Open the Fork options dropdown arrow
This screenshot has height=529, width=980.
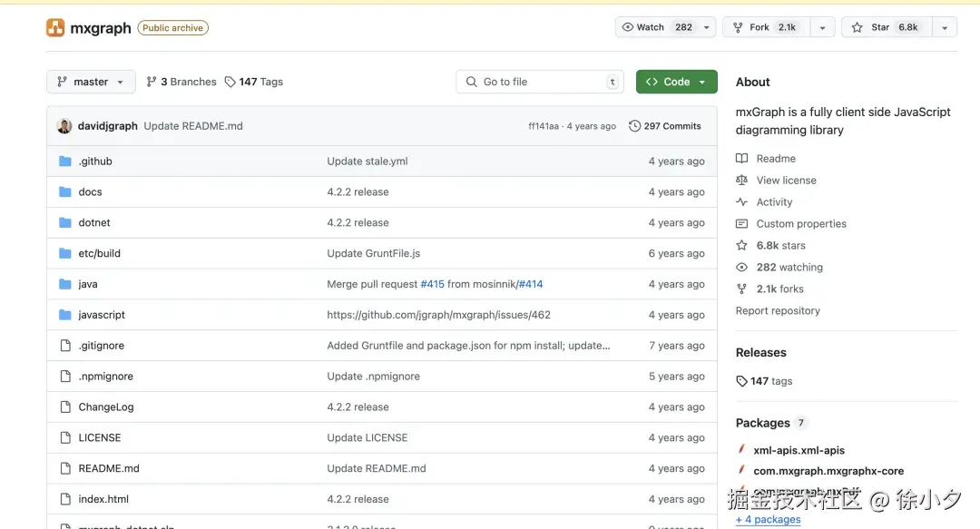(x=822, y=28)
